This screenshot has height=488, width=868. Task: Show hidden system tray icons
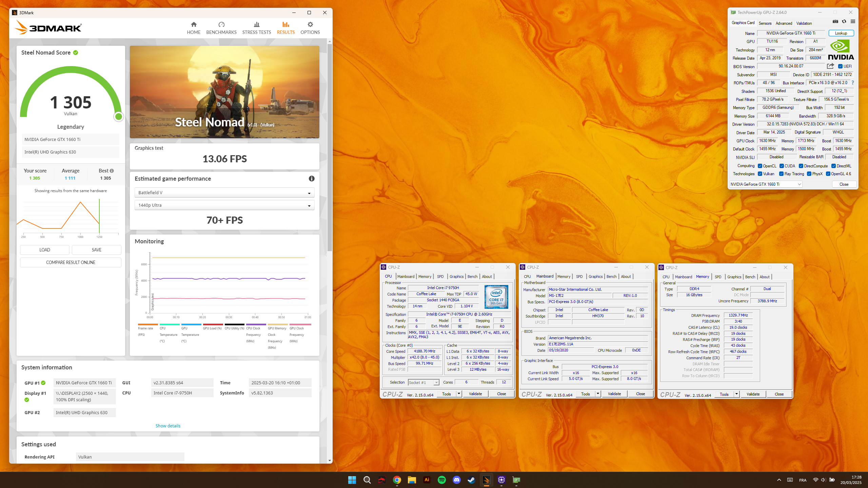779,480
